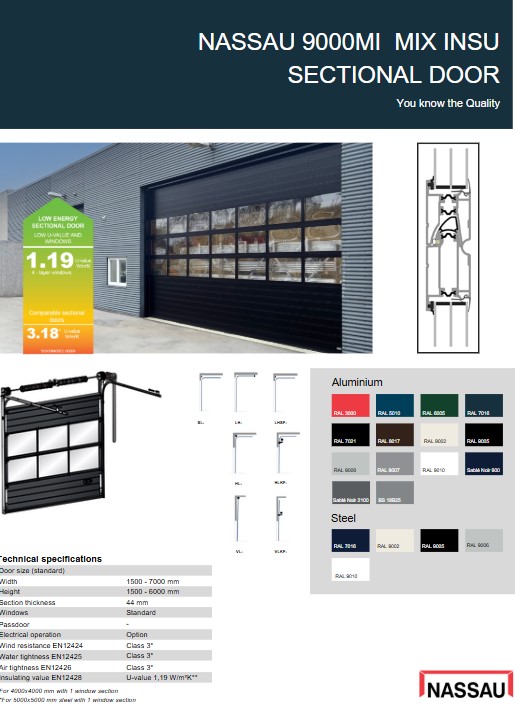
Task: Click the NASSAU logo
Action: pyautogui.click(x=466, y=685)
